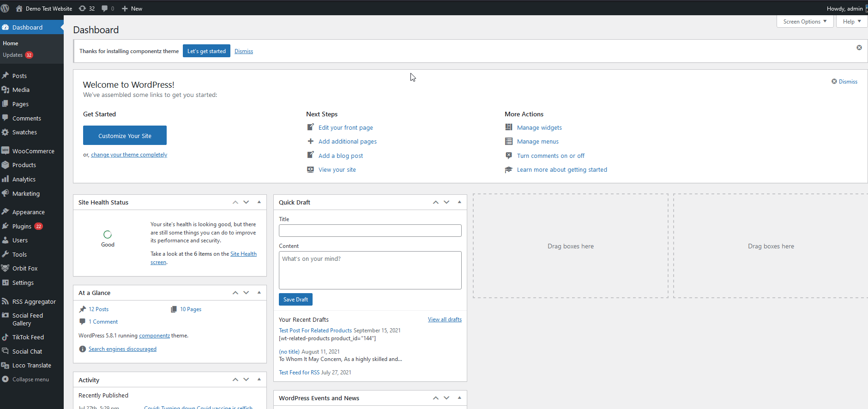Image resolution: width=868 pixels, height=409 pixels.
Task: Click the Social Chat icon
Action: [6, 351]
